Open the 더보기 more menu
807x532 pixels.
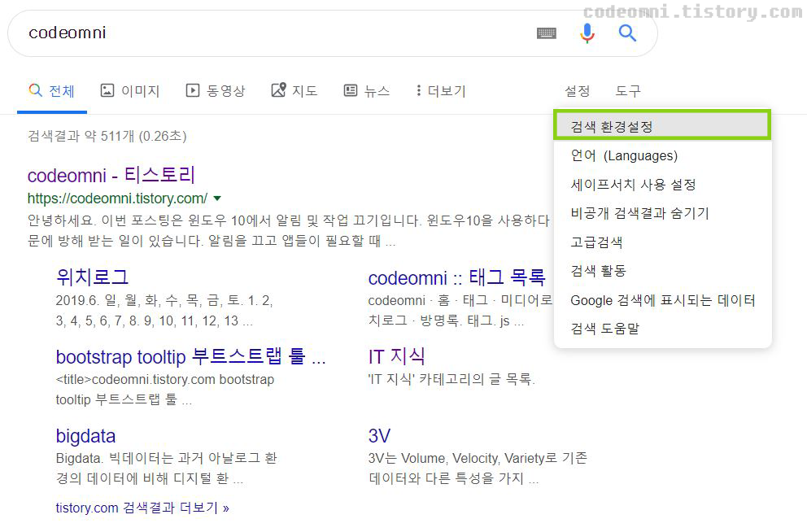[441, 91]
